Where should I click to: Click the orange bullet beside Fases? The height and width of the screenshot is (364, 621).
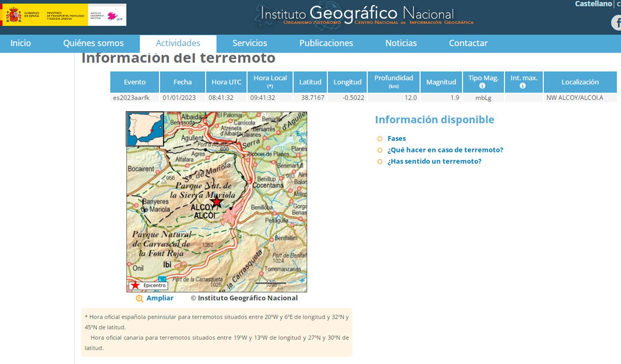(x=380, y=139)
